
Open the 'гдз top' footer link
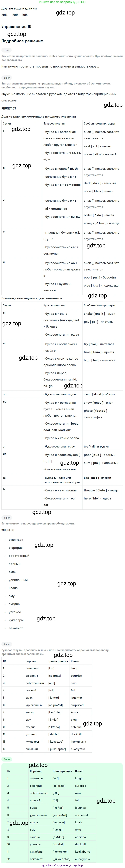[77, 865]
